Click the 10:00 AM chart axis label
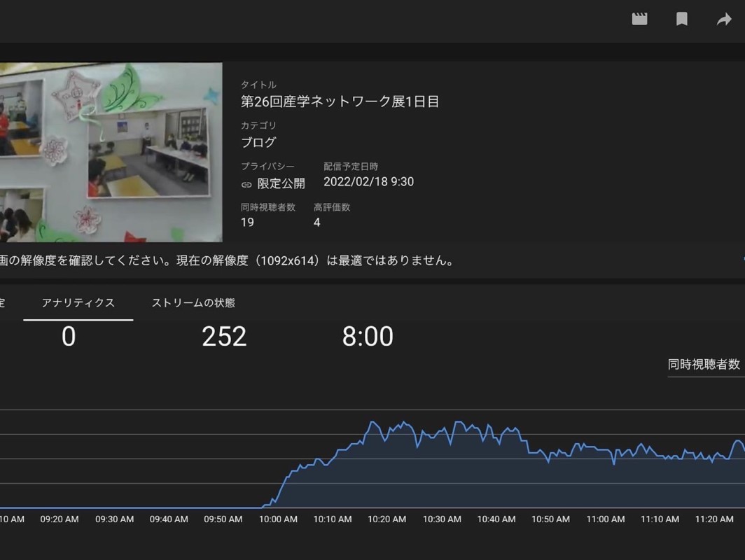Screen dimensions: 745x560 click(278, 519)
